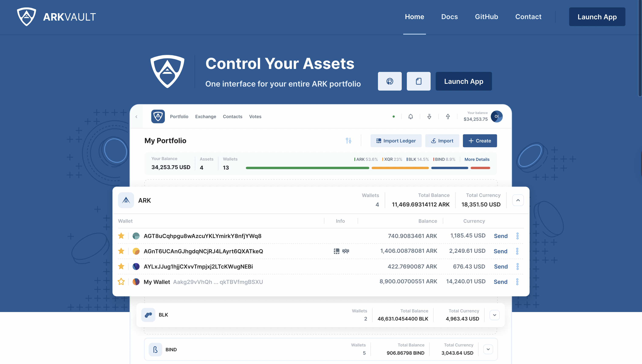This screenshot has width=642, height=364.
Task: Collapse the ARK wallet group
Action: coord(518,200)
